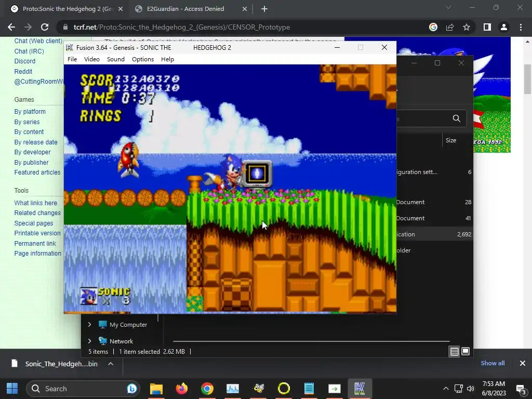532x399 pixels.
Task: Show hidden system tray icons
Action: coord(446,389)
